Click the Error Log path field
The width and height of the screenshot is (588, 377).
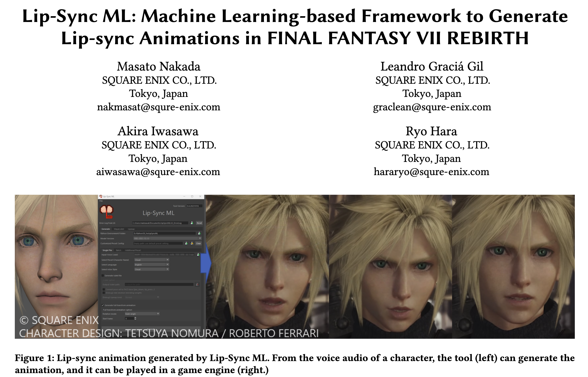click(x=160, y=223)
